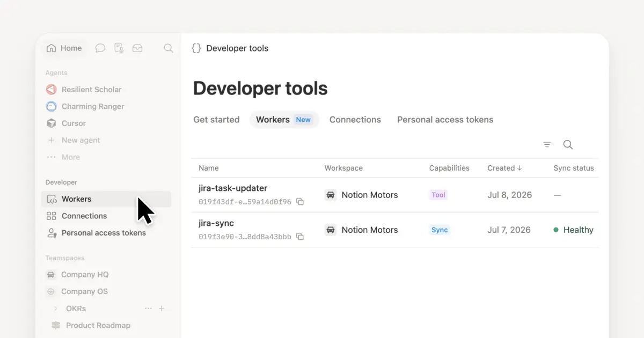The height and width of the screenshot is (338, 644).
Task: Copy the jira-task-updater worker ID
Action: pos(300,202)
